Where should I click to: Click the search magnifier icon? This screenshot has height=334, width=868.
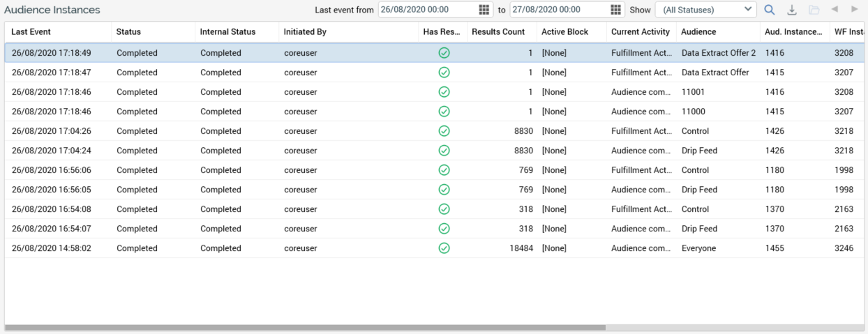click(769, 10)
